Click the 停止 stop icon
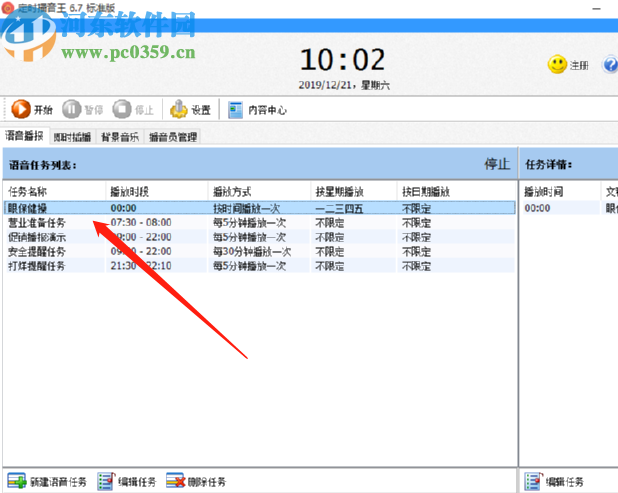Viewport: 618px width, 493px height. pyautogui.click(x=122, y=109)
